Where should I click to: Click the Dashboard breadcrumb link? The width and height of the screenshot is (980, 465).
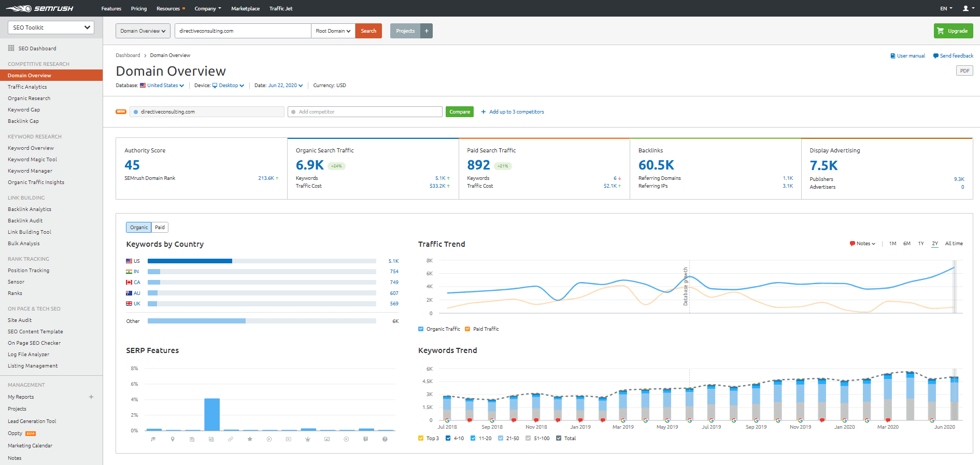(x=128, y=55)
